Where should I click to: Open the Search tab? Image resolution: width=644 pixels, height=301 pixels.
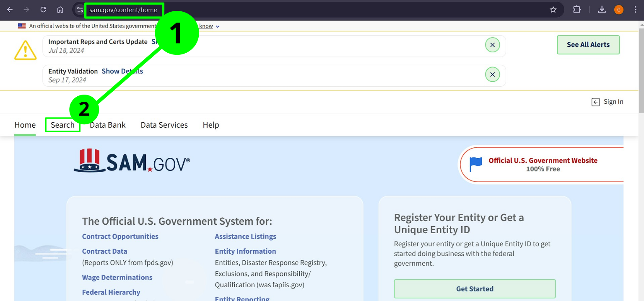(x=62, y=125)
